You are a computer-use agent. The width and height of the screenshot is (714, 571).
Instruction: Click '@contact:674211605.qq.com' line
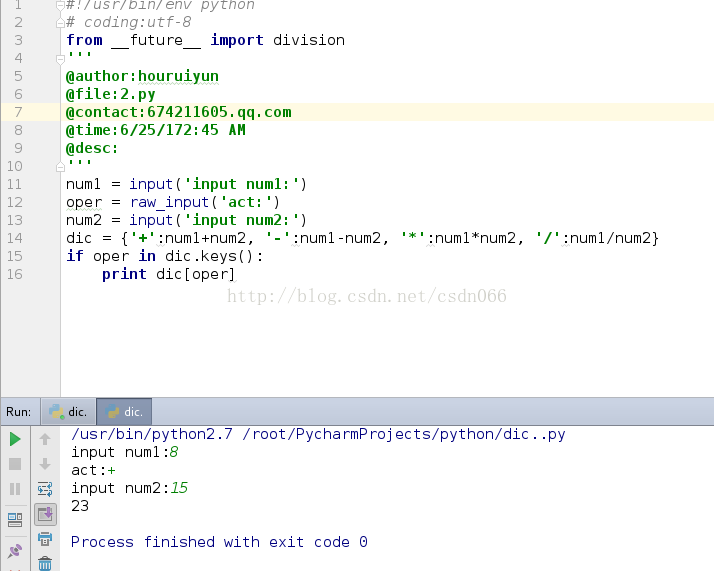click(178, 112)
